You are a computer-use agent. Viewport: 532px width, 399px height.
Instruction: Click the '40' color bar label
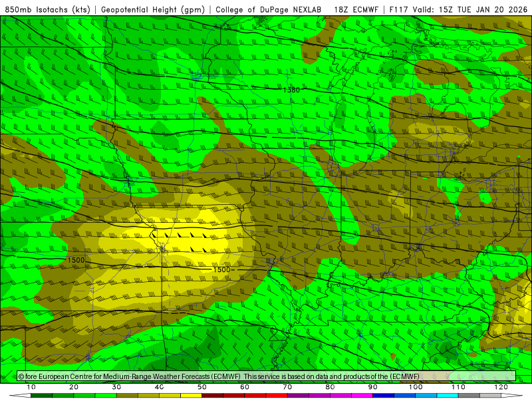(x=159, y=387)
